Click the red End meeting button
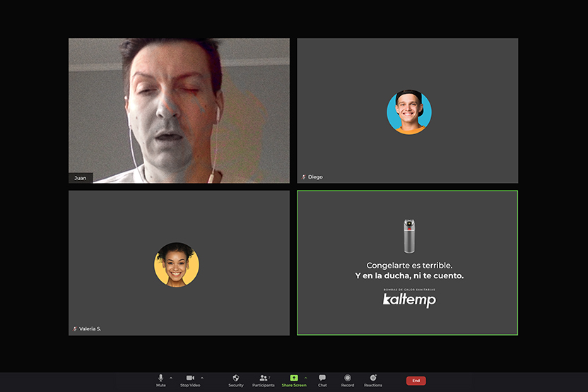 coord(416,381)
